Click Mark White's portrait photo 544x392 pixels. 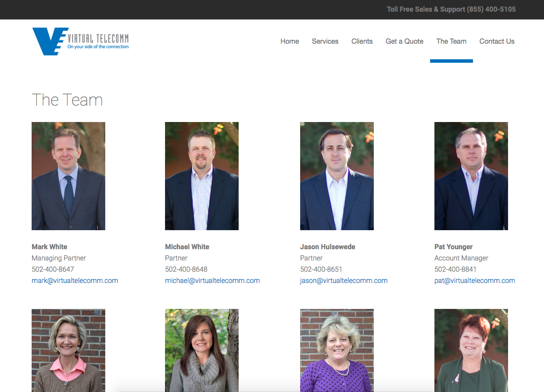point(68,176)
